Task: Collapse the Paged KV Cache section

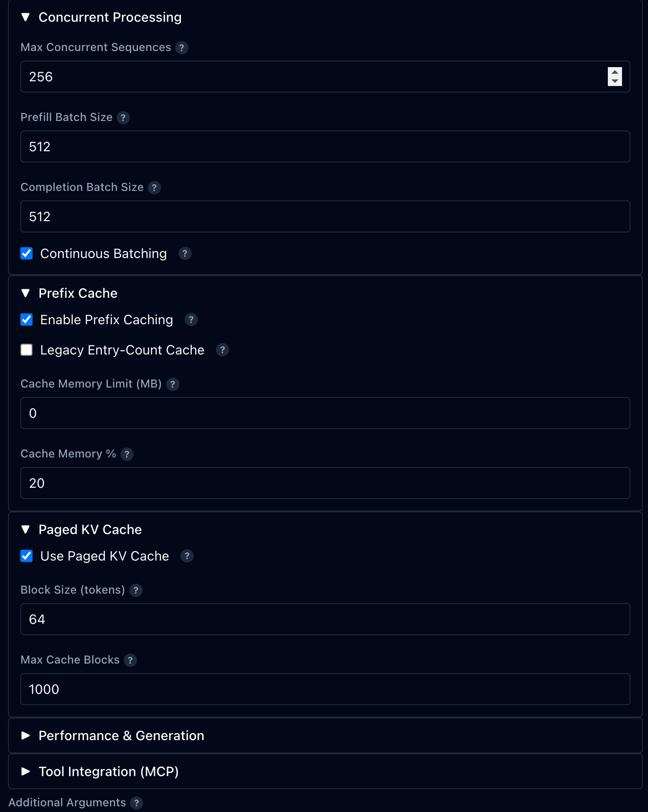Action: tap(26, 530)
